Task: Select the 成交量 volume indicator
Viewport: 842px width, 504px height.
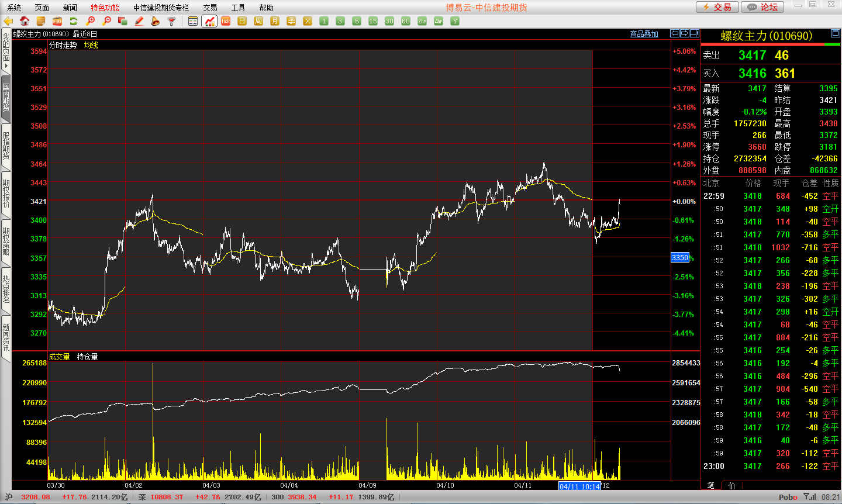Action: [59, 357]
